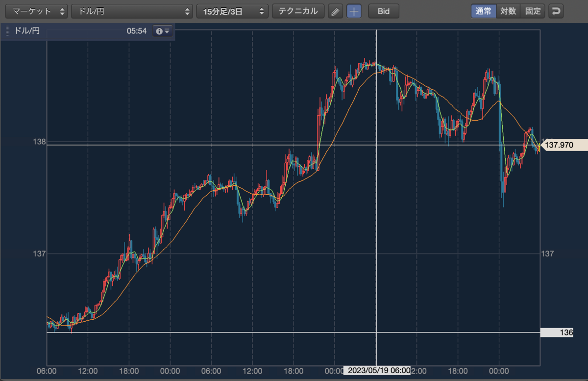Select 固定 scale mode
588x381 pixels.
tap(533, 11)
